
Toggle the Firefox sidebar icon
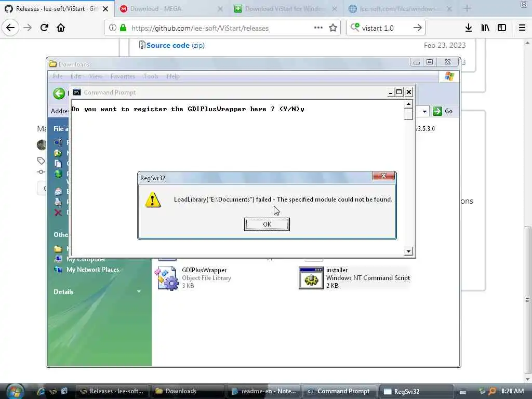pos(502,28)
